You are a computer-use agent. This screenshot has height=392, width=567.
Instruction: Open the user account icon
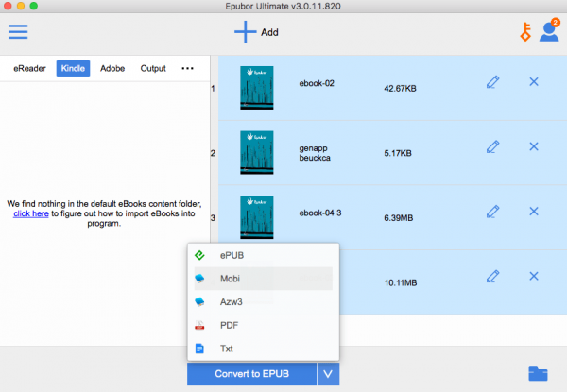[x=548, y=32]
